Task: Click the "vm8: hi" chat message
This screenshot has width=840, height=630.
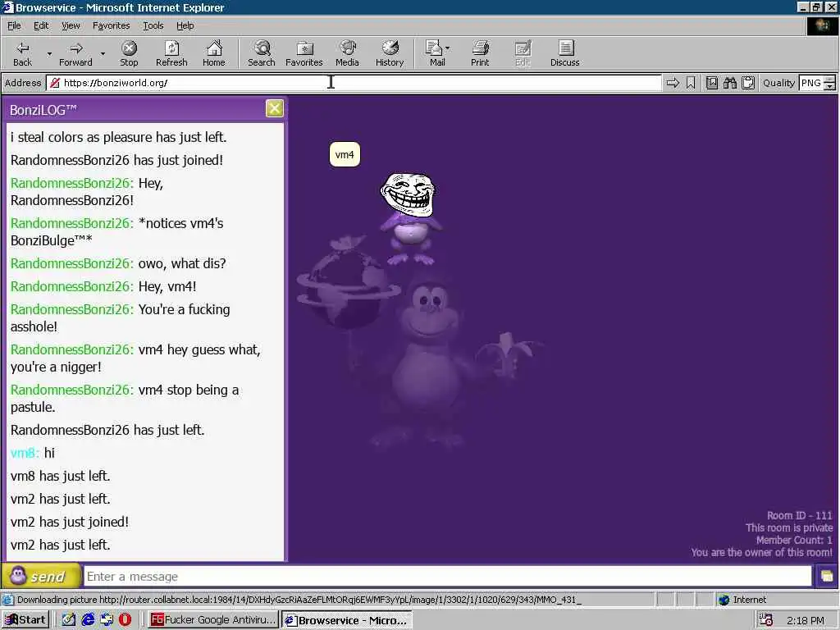Action: tap(33, 453)
